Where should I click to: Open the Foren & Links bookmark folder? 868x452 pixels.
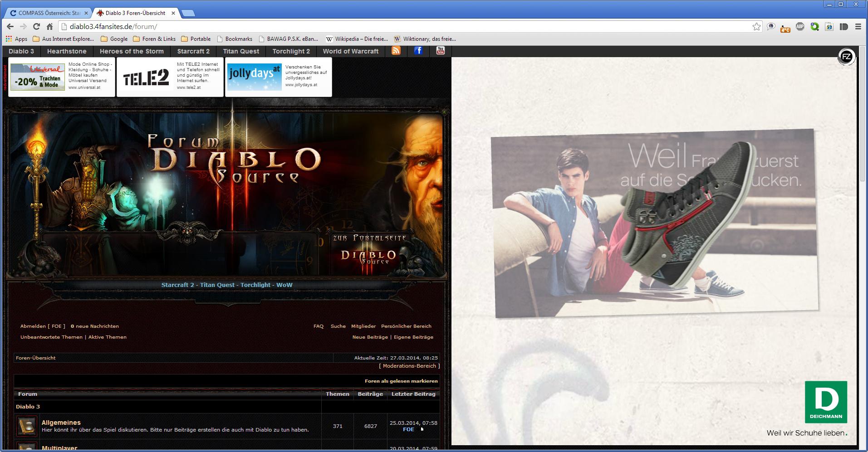pos(154,39)
